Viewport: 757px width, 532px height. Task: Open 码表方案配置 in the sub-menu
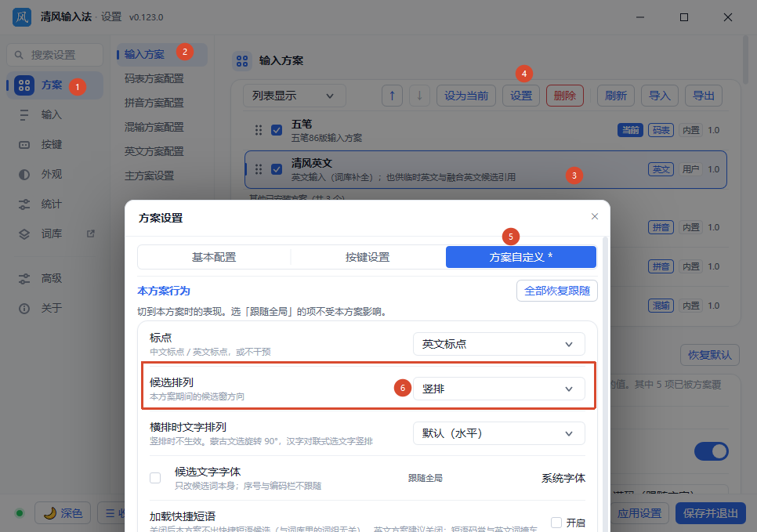coord(154,78)
